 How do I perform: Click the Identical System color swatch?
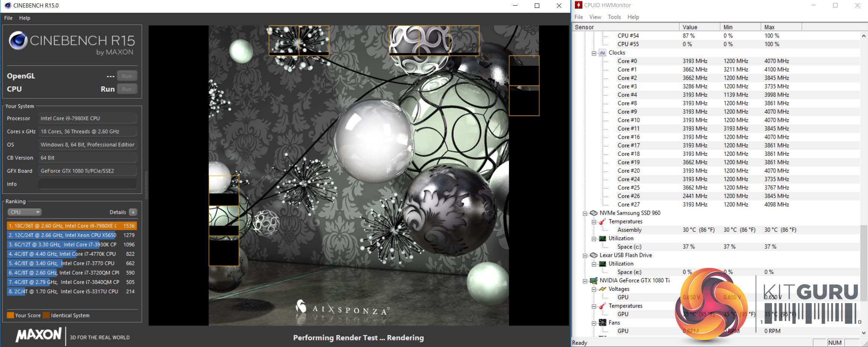pyautogui.click(x=46, y=315)
